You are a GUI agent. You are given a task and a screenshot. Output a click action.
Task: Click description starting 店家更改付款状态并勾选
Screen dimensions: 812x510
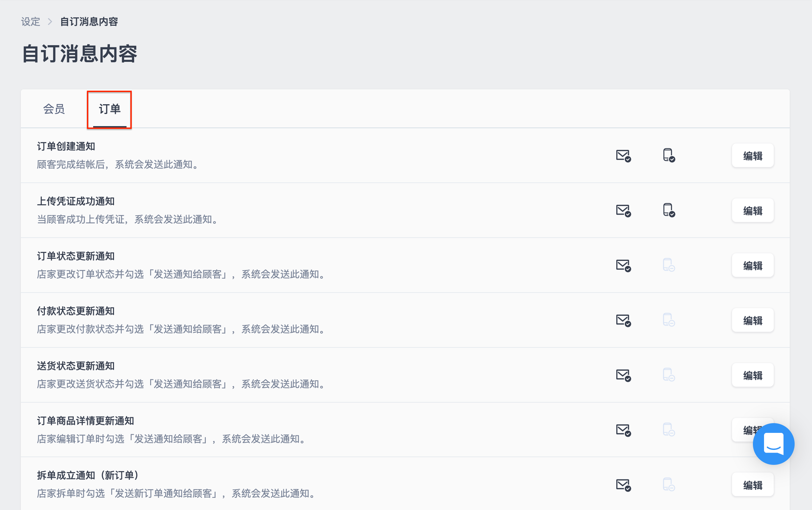point(181,329)
